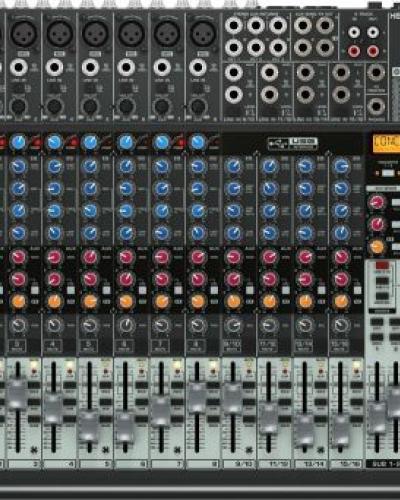Click the top blue EQ knob on channel 3

click(x=19, y=166)
